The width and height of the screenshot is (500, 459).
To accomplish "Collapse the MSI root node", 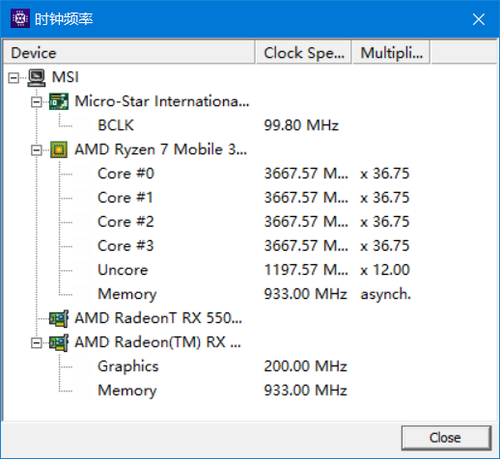I will 14,78.
